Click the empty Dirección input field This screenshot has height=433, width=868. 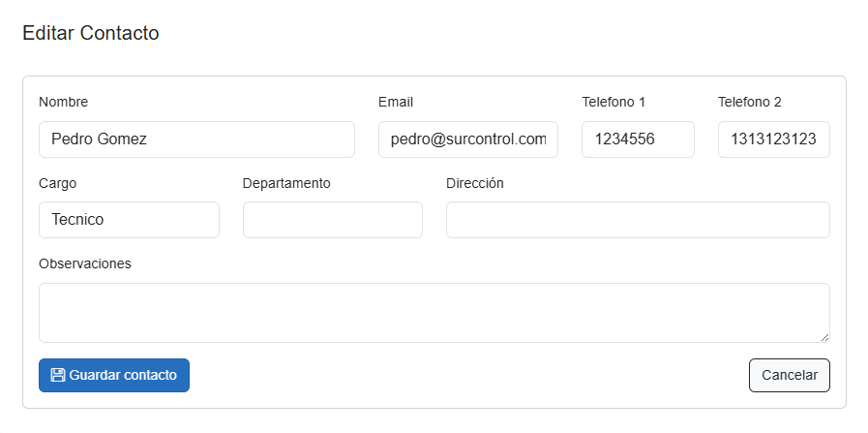pos(638,220)
